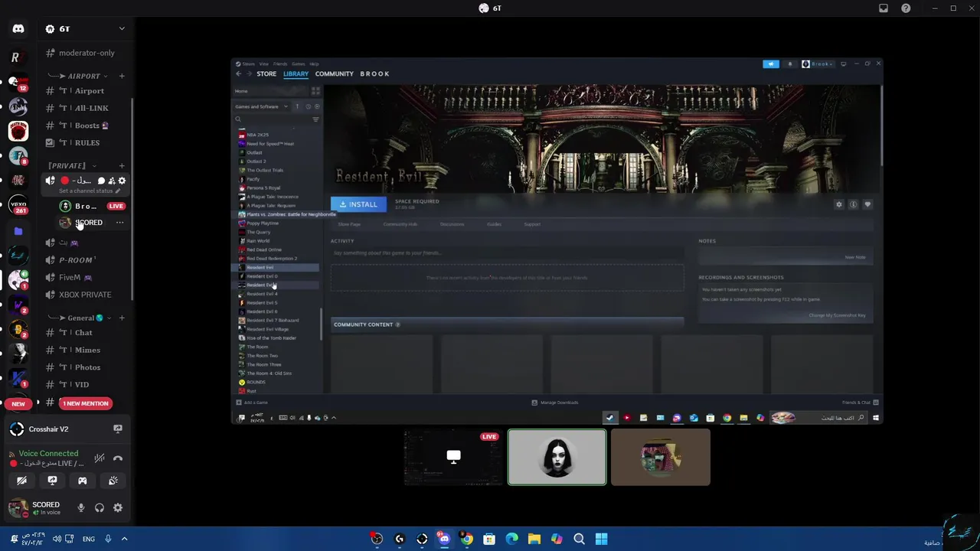Toggle screen share in voice panel
The height and width of the screenshot is (551, 980).
click(x=52, y=481)
